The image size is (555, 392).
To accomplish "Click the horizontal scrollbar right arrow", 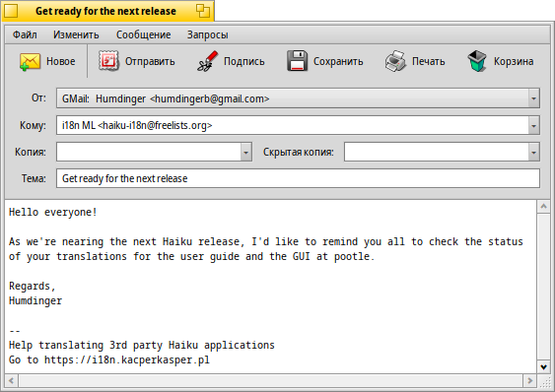I will click(x=530, y=381).
